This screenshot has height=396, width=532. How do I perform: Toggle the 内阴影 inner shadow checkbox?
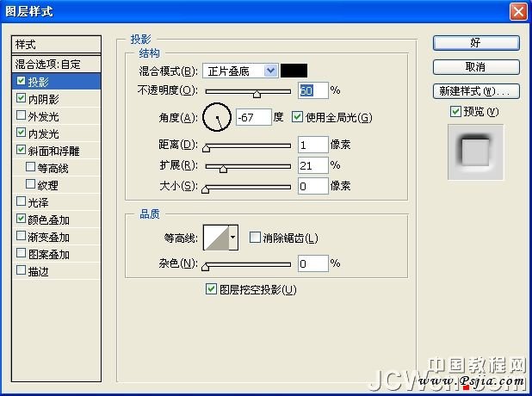click(21, 98)
